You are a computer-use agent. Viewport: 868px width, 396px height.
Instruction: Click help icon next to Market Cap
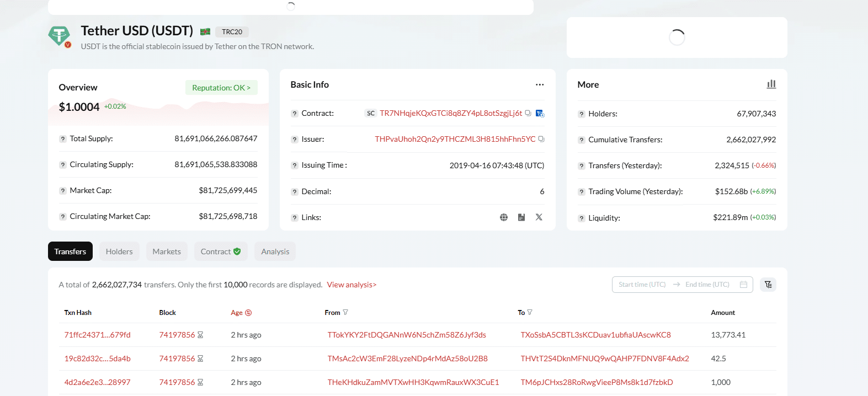[x=63, y=191]
